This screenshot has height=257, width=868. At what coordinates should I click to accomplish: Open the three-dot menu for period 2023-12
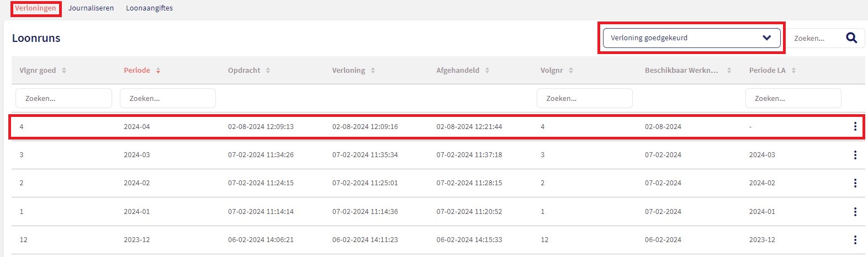coord(855,240)
